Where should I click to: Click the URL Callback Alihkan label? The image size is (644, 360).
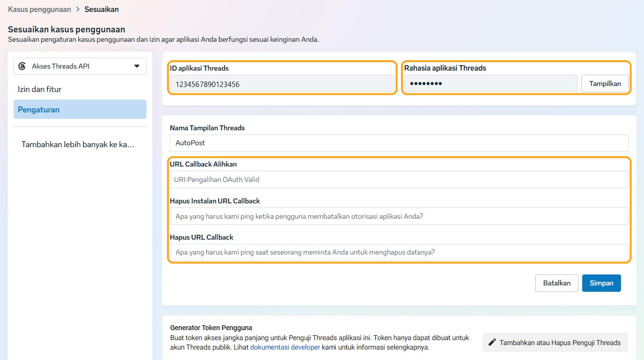click(203, 164)
